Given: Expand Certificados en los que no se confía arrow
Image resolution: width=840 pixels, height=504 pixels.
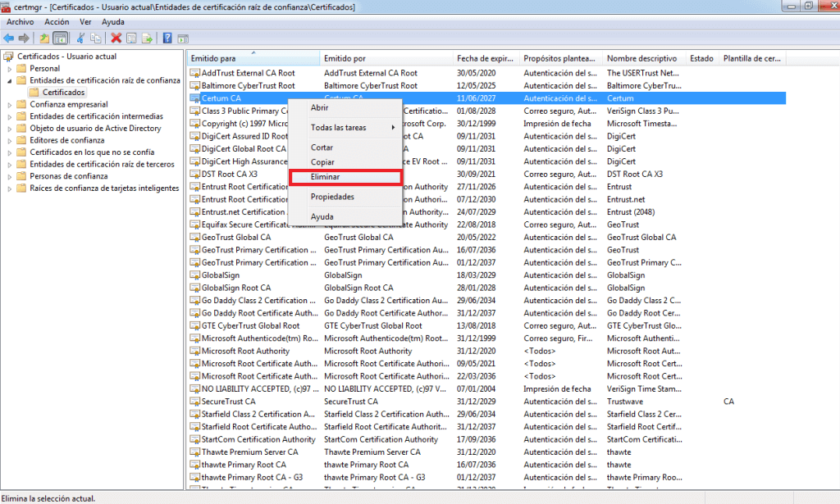Looking at the screenshot, I should coord(9,152).
